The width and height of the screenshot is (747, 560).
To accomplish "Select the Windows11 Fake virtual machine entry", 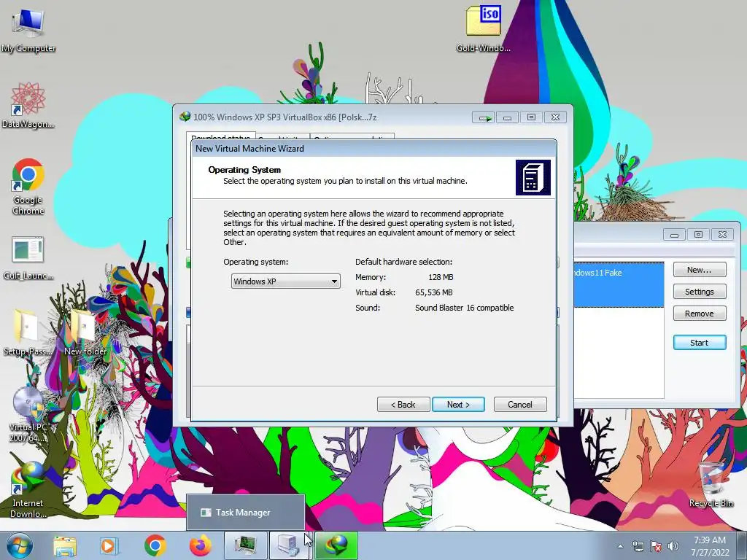I will 619,284.
